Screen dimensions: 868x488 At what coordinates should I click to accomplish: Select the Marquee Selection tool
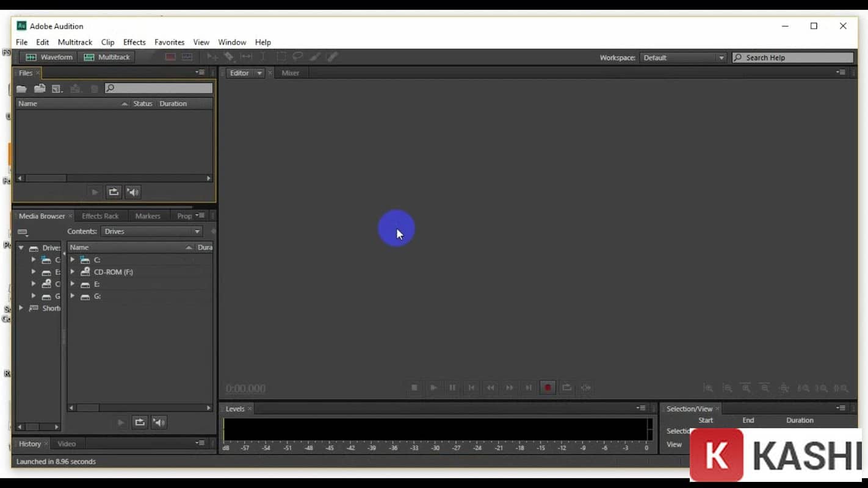pyautogui.click(x=281, y=57)
